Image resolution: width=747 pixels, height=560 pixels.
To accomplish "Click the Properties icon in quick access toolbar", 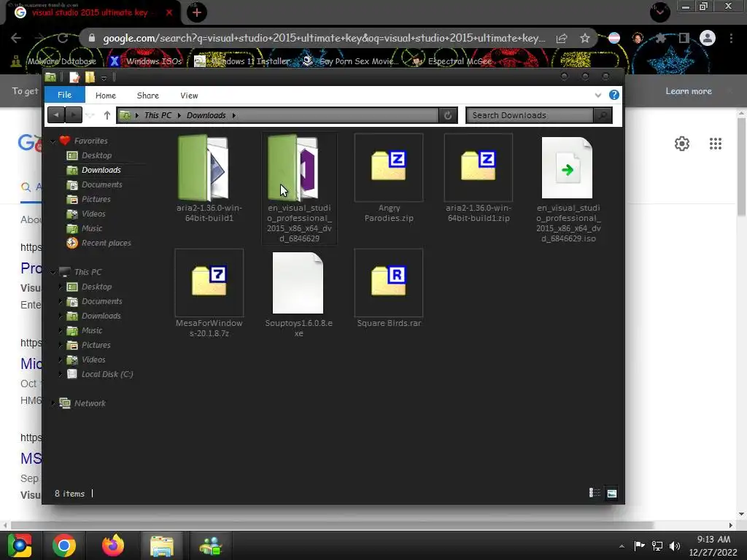I will click(74, 77).
